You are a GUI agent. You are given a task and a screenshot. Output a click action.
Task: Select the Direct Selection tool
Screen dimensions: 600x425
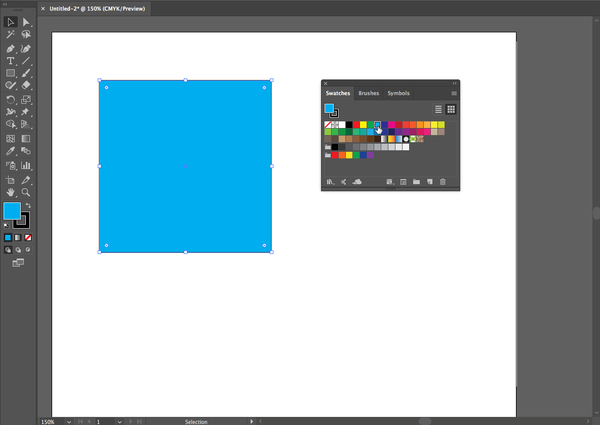point(26,21)
